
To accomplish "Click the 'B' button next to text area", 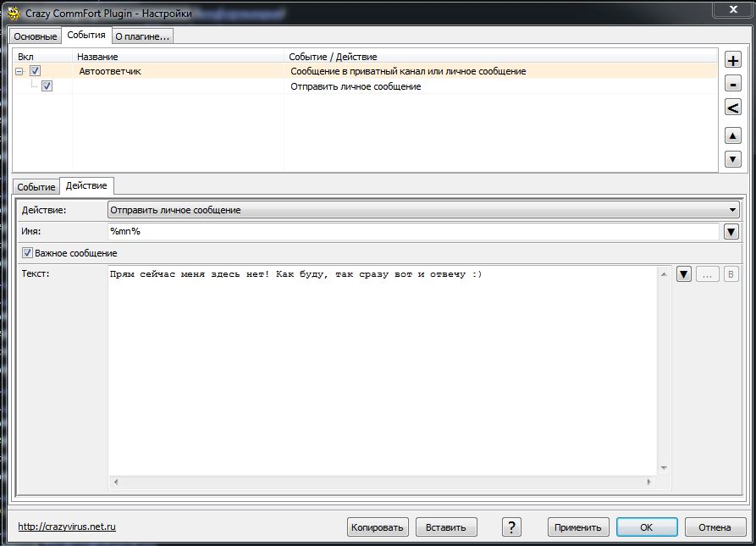I will (731, 274).
